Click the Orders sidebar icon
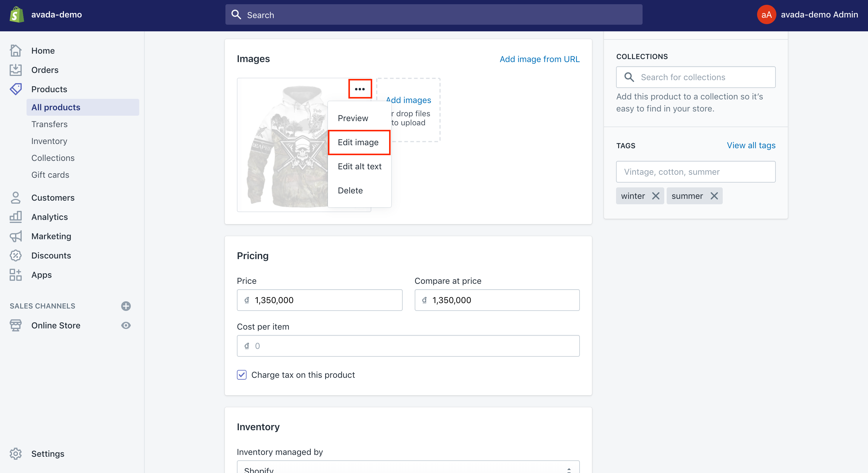The height and width of the screenshot is (473, 868). pos(16,69)
